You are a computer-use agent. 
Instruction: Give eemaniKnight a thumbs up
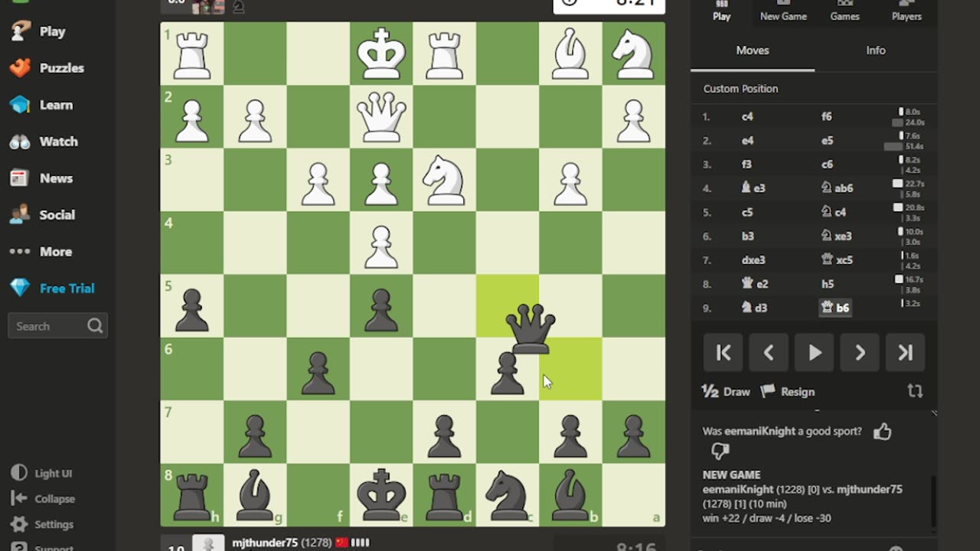882,432
